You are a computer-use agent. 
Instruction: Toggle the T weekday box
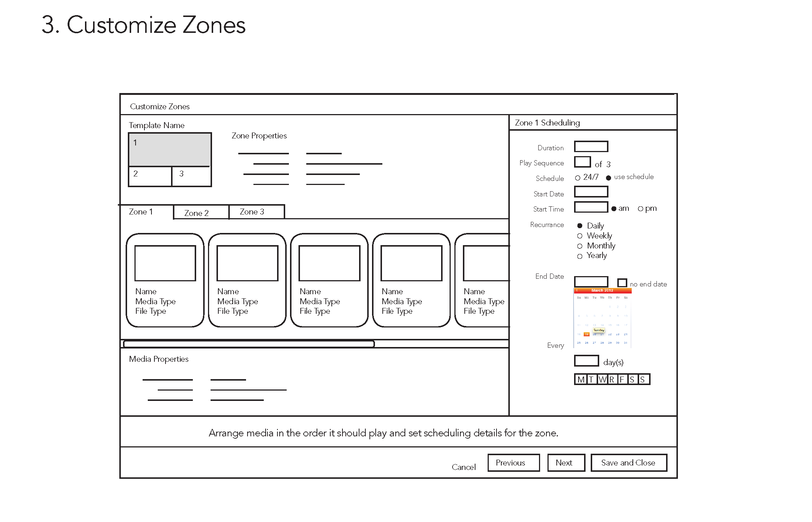591,380
